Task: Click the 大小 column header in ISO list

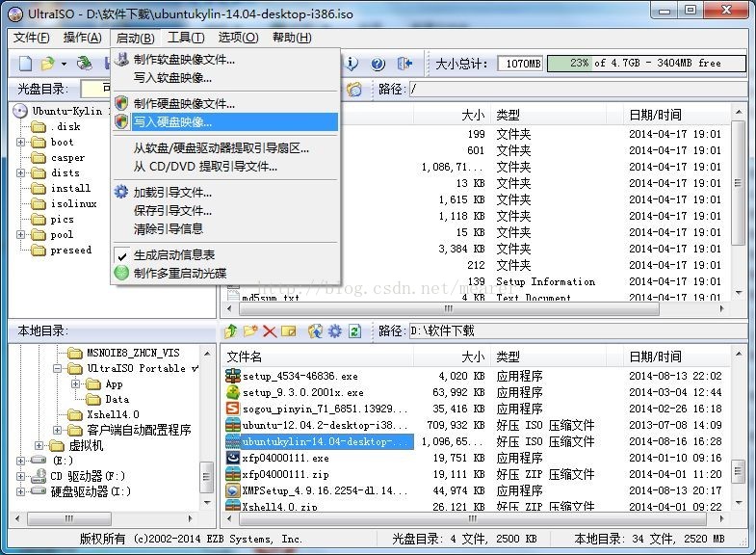Action: point(452,115)
